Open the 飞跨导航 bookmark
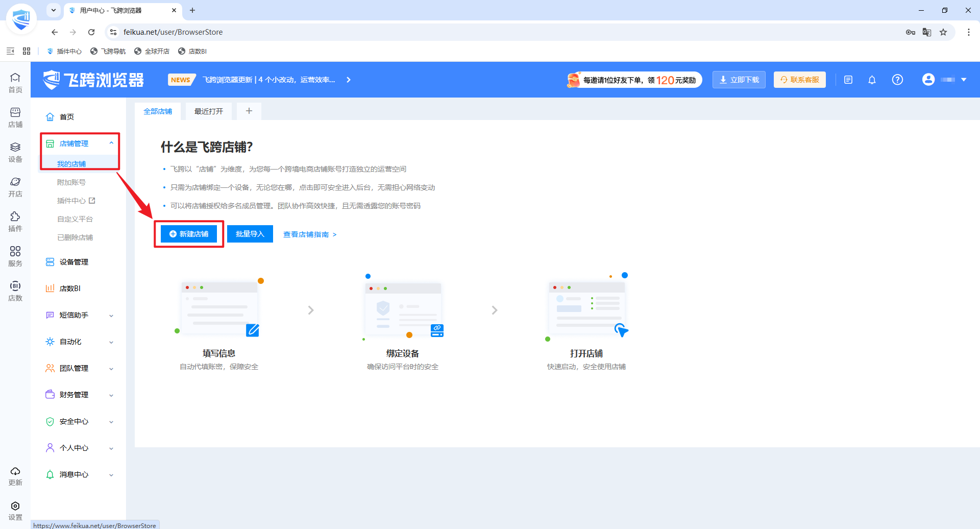This screenshot has width=980, height=529. [x=108, y=51]
